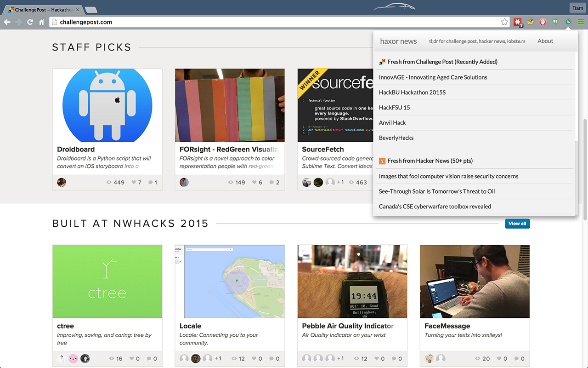Open the Locale map thumbnail
Viewport: 588px width, 368px height.
point(230,282)
